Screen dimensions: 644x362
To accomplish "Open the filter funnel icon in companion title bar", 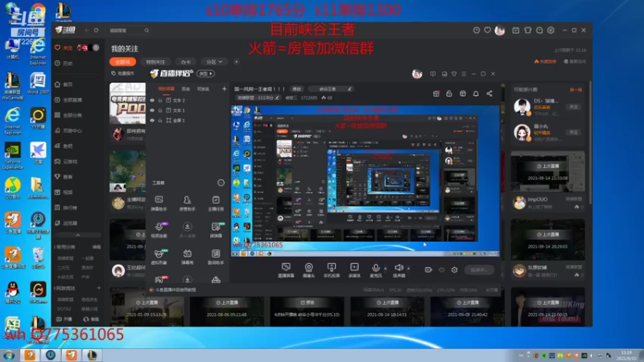I will (x=454, y=74).
